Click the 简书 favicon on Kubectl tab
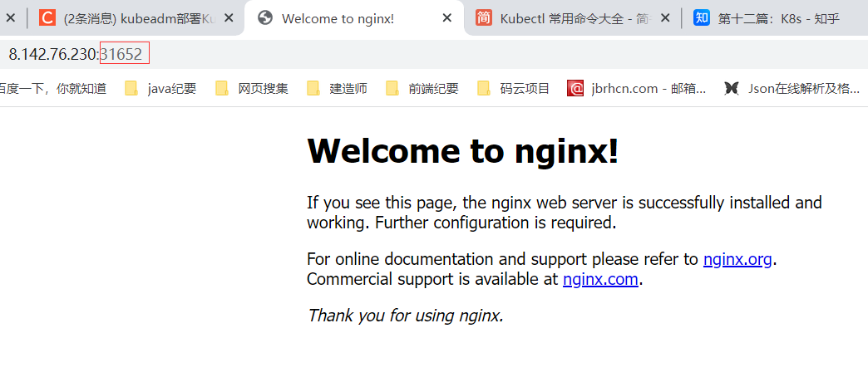 coord(484,18)
